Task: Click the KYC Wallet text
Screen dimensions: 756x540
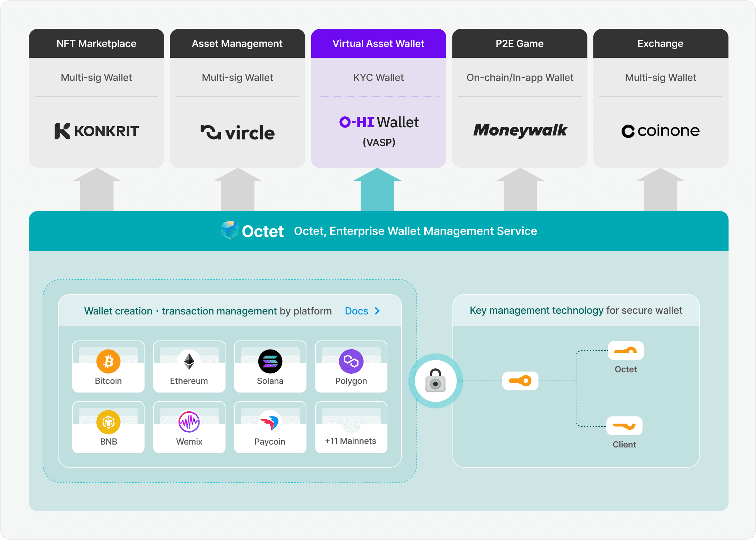Action: (379, 77)
